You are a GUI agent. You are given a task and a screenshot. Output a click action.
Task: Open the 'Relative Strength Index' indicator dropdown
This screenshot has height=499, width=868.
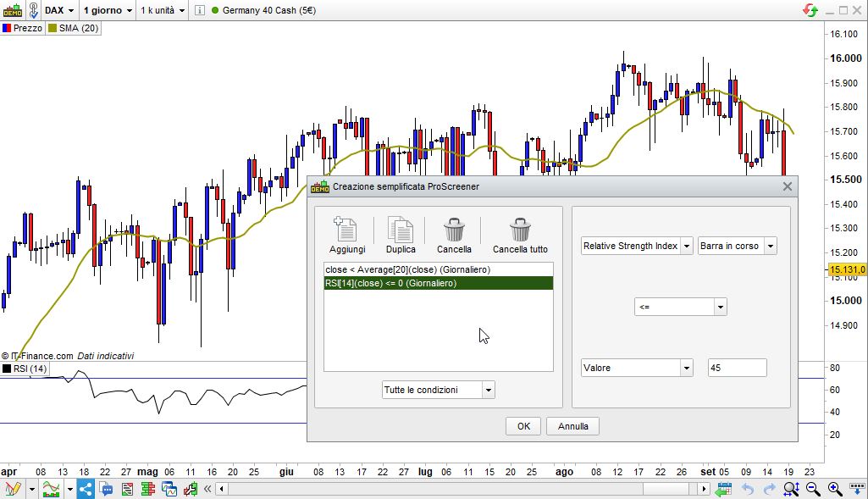[637, 246]
